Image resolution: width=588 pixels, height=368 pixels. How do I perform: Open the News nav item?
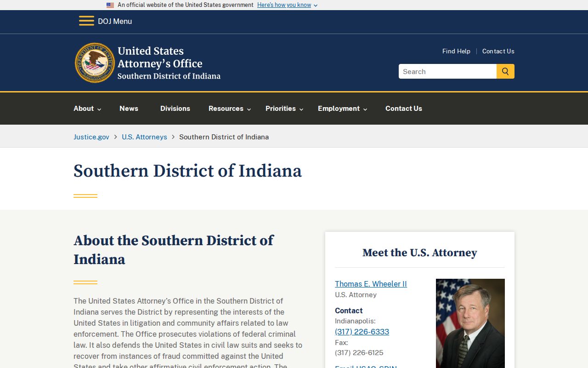[x=129, y=109]
